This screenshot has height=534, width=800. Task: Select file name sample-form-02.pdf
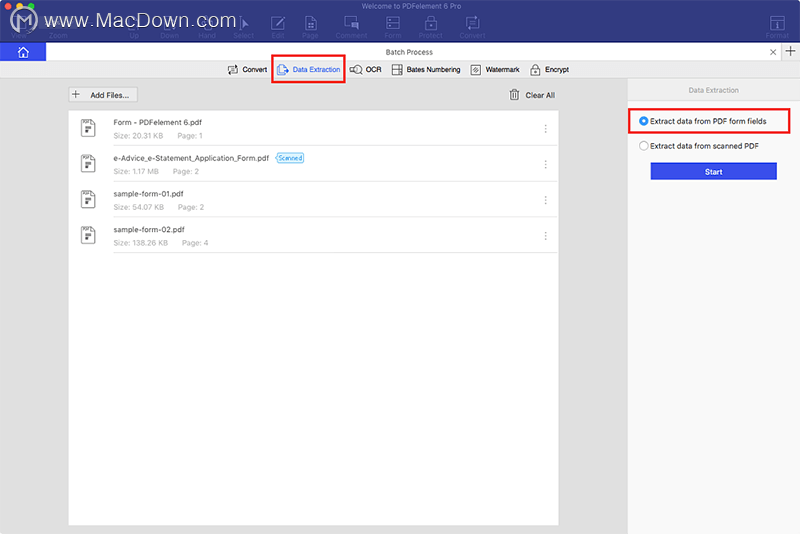click(x=149, y=230)
